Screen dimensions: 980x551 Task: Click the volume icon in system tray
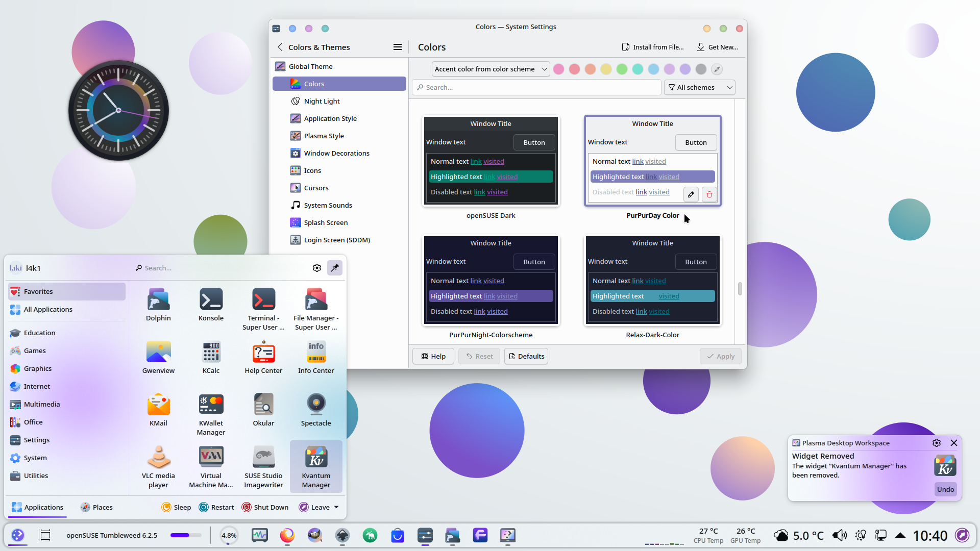(x=839, y=535)
